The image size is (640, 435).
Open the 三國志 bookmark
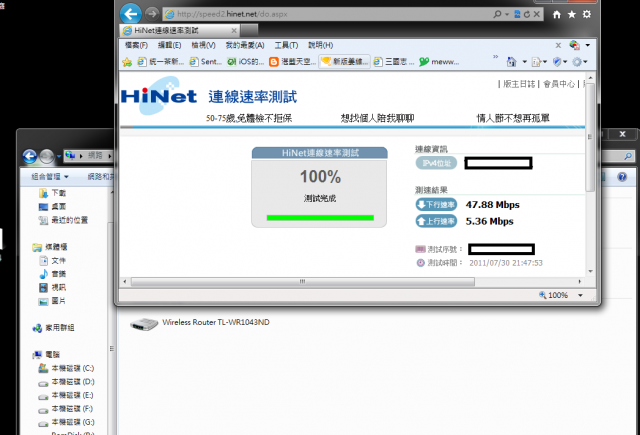394,62
